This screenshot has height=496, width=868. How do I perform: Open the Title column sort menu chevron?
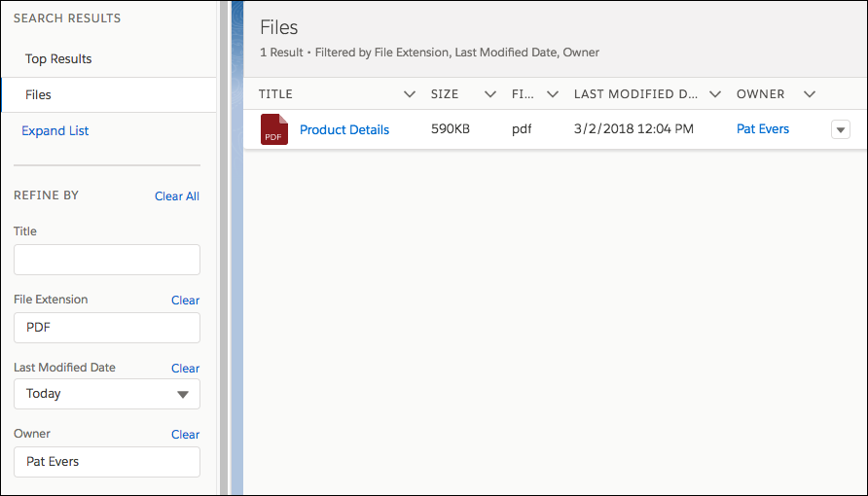point(409,94)
